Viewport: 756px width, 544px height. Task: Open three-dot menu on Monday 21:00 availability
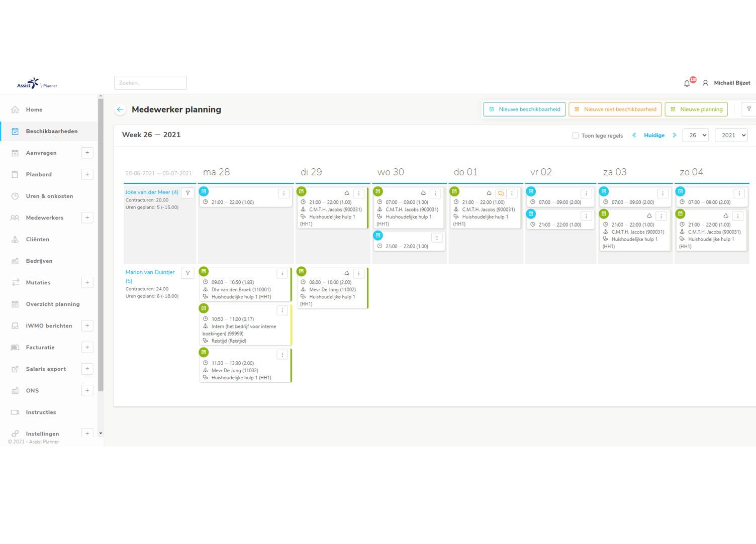284,193
